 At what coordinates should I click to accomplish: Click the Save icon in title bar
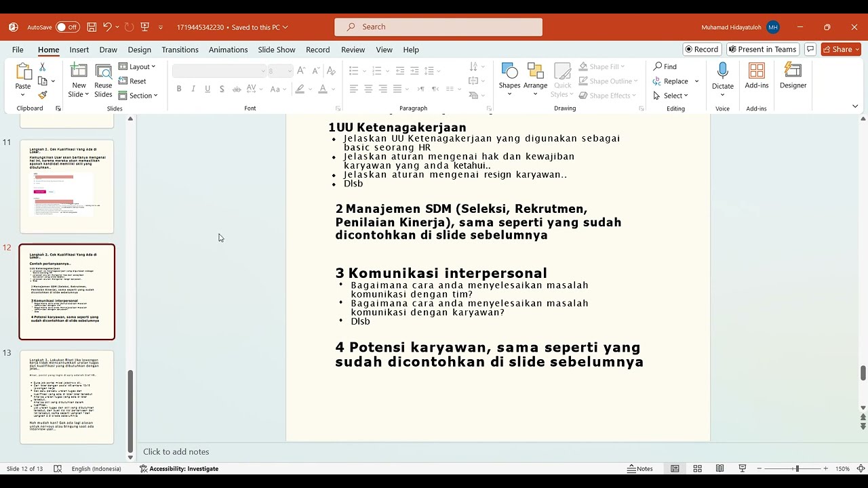coord(92,27)
